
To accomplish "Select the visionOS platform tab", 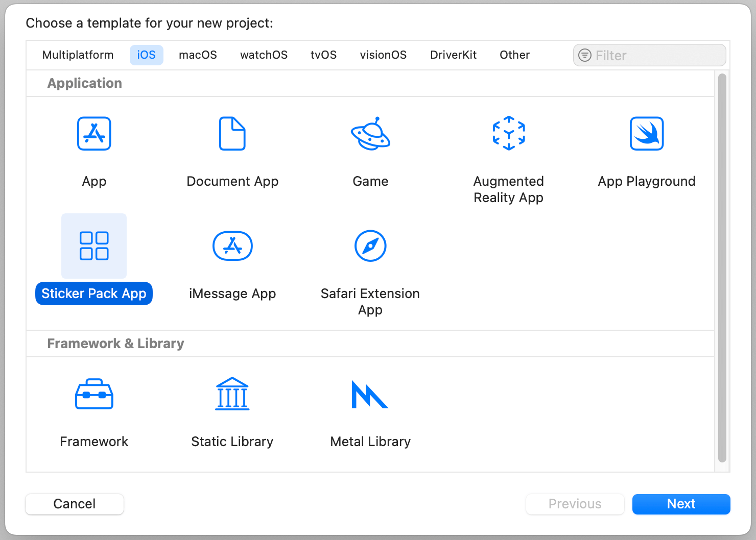I will [383, 55].
